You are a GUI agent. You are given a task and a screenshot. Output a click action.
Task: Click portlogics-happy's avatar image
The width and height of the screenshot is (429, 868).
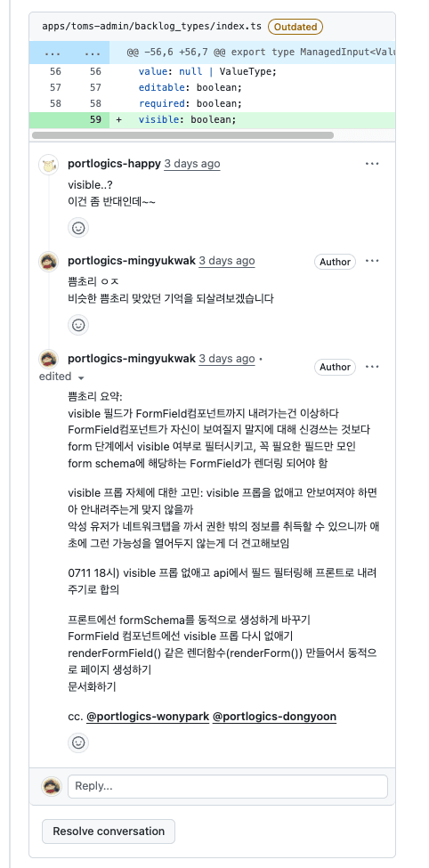(x=49, y=165)
